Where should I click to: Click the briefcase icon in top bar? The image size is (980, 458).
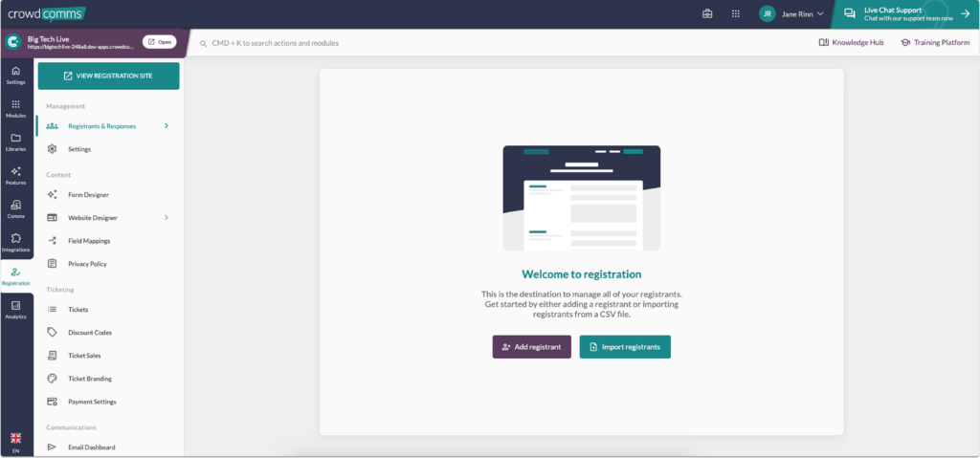tap(708, 14)
